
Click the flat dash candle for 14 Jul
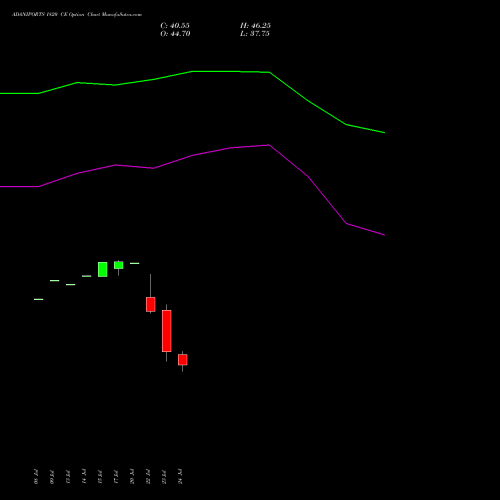point(87,276)
